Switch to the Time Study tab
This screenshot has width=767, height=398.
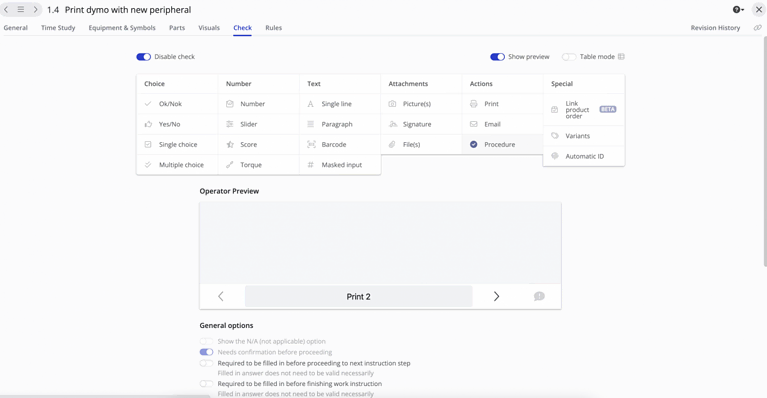pos(58,28)
